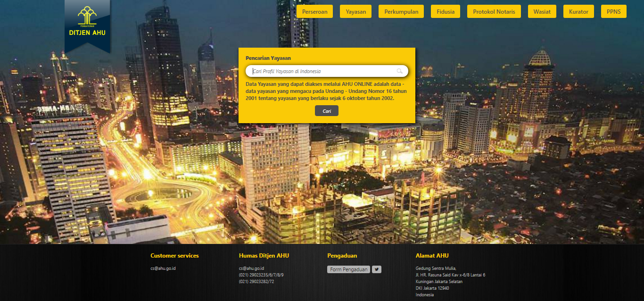Go to the Perkumpulan section
Screen dimensions: 644x301
point(401,11)
